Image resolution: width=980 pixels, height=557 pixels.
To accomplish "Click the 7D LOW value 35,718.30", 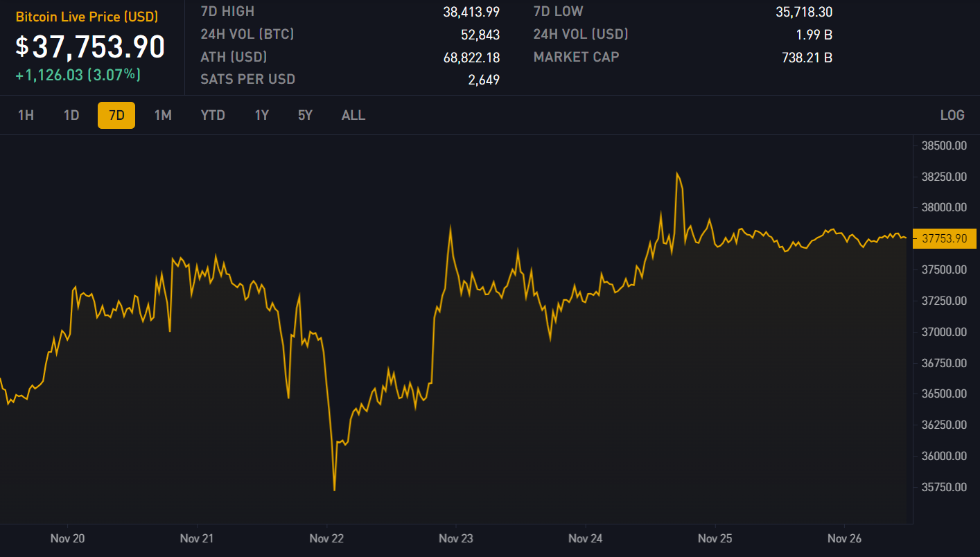I will tap(804, 12).
